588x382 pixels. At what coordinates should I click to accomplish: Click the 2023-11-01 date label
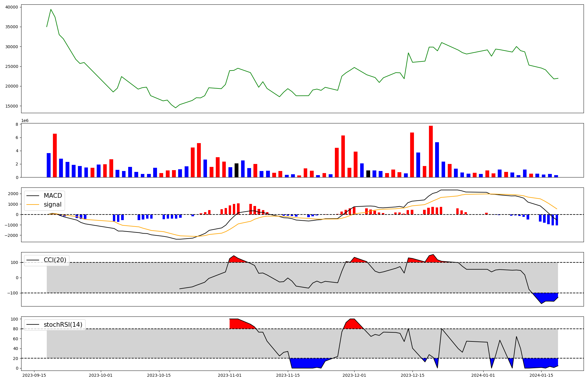tap(230, 375)
